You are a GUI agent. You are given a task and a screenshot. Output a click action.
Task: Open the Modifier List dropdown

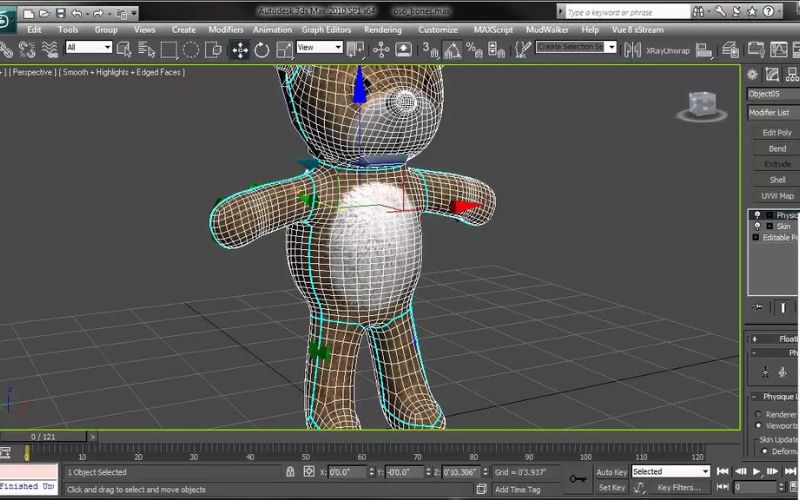click(772, 113)
